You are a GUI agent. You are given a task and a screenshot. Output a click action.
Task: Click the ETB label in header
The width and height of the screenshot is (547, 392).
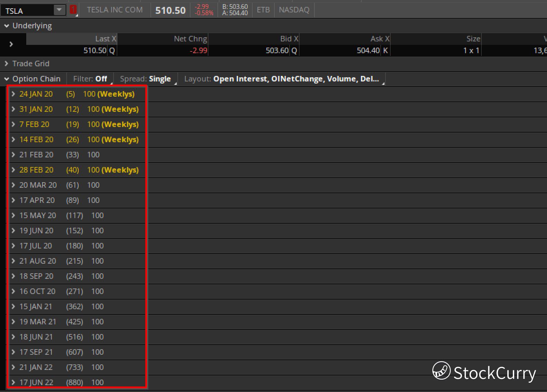point(263,10)
